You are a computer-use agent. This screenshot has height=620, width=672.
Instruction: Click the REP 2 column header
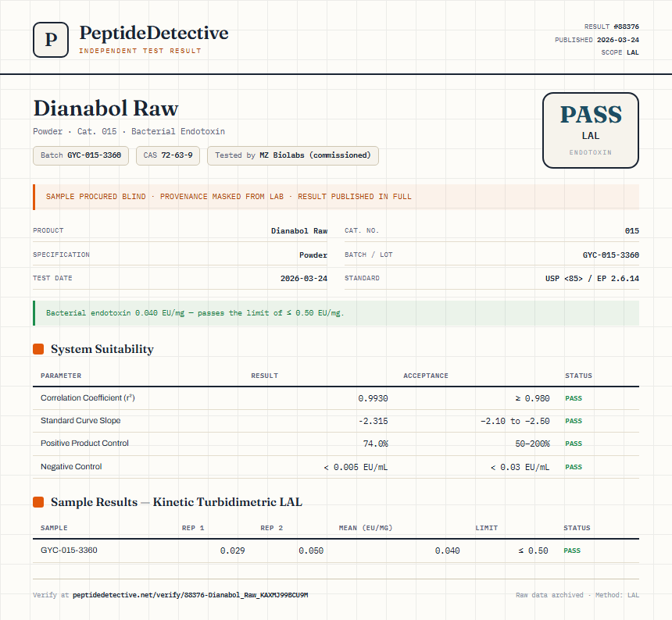click(272, 528)
